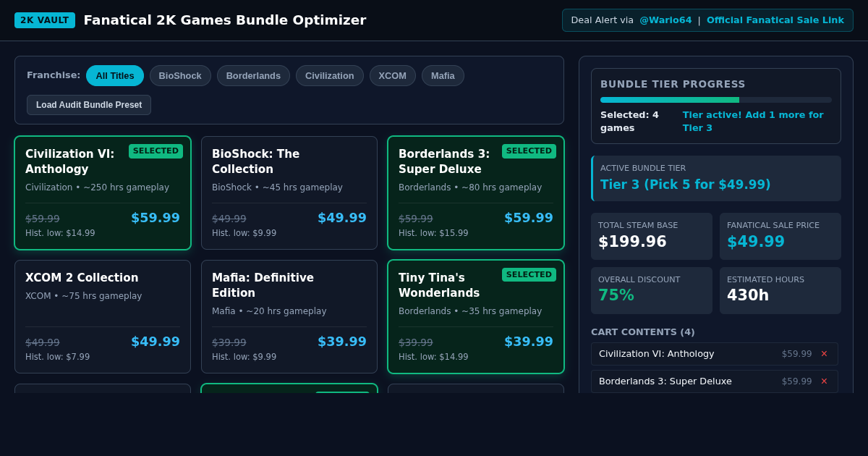Deselect the Civilization VI: Anthology card
Screen dimensions: 868x456
click(x=103, y=193)
